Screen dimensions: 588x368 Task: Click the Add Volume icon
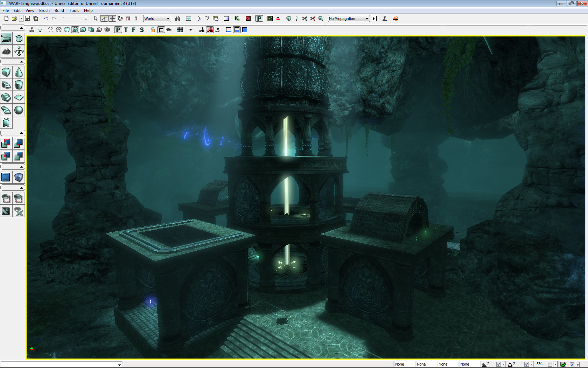19,177
